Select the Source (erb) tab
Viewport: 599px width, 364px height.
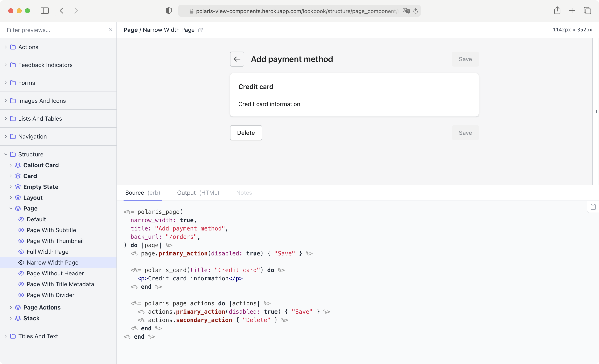(143, 193)
